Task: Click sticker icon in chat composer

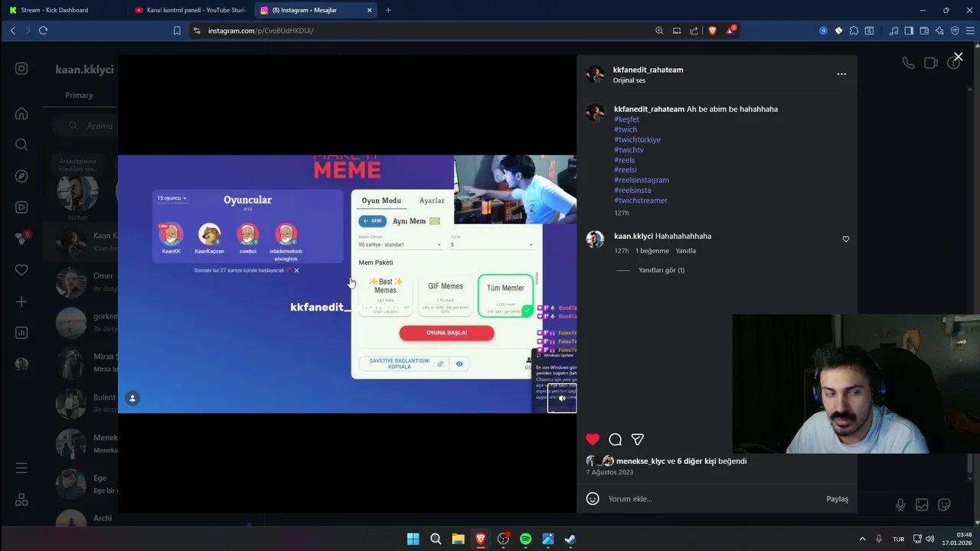Action: pos(944,504)
